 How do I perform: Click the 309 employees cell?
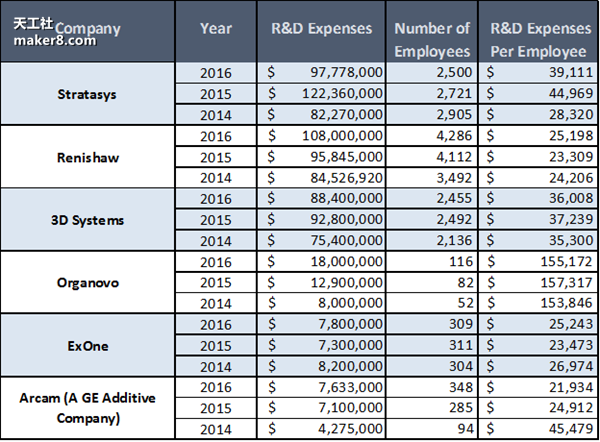tap(432, 324)
